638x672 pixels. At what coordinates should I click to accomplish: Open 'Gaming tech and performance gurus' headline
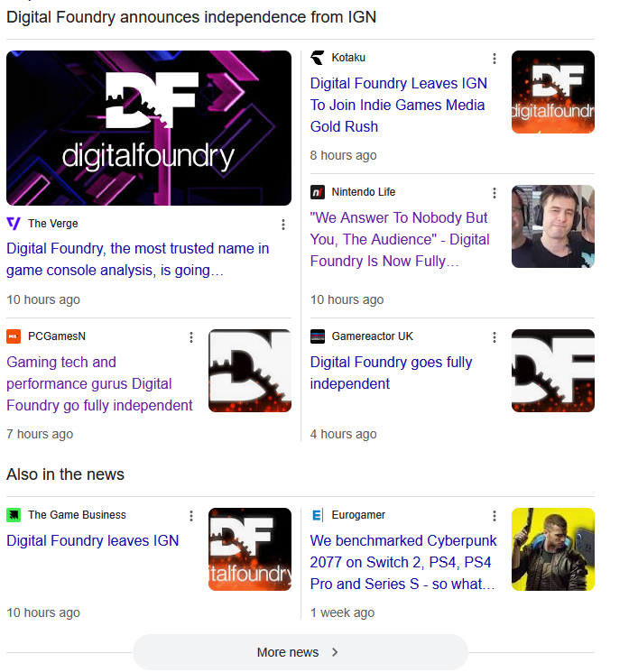[x=99, y=383]
